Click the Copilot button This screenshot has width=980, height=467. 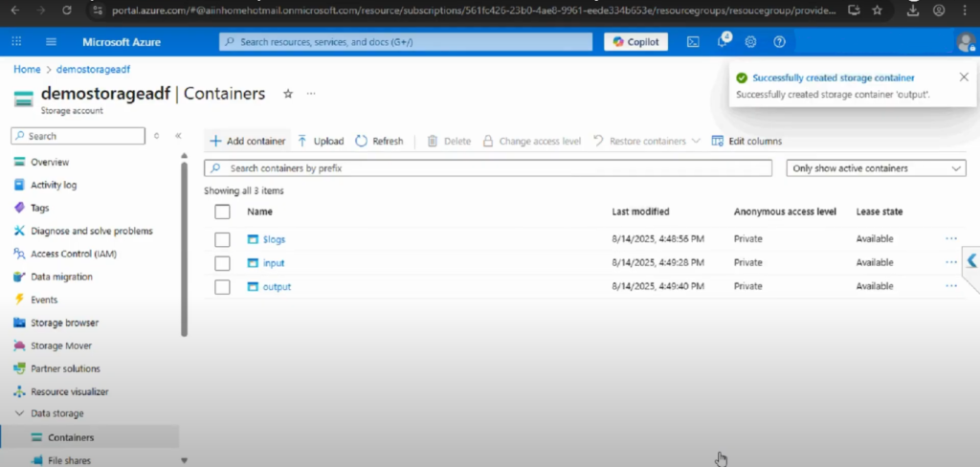(x=635, y=42)
